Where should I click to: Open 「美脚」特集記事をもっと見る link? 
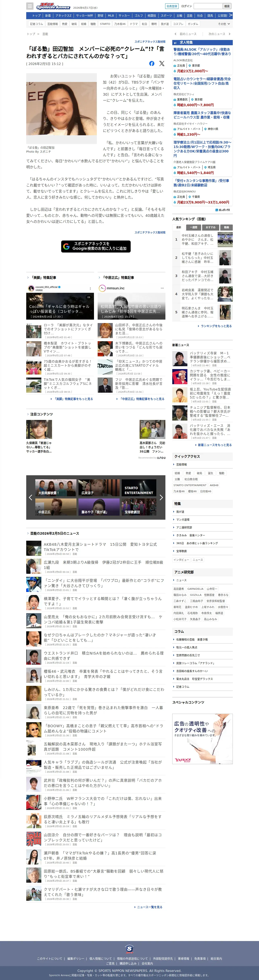tap(74, 399)
